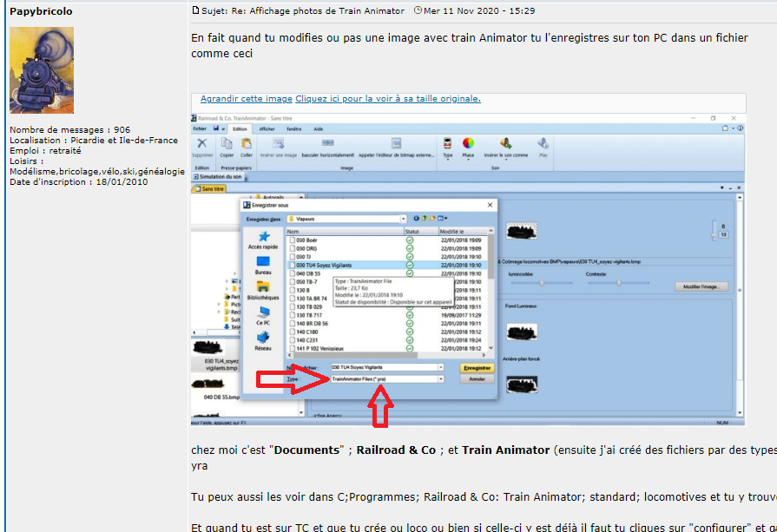Select file '030 Boër' in list
Viewport: 777px width, 532px height.
[306, 240]
